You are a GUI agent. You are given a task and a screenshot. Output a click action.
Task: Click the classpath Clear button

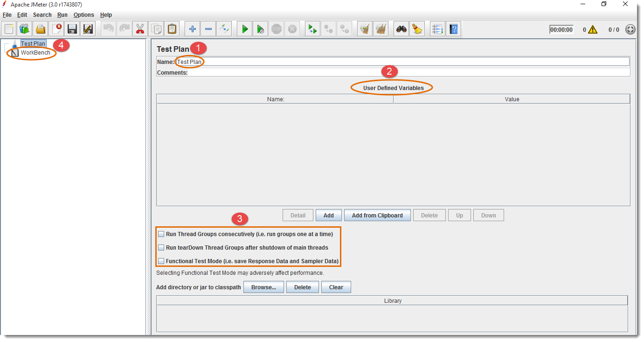(x=336, y=287)
